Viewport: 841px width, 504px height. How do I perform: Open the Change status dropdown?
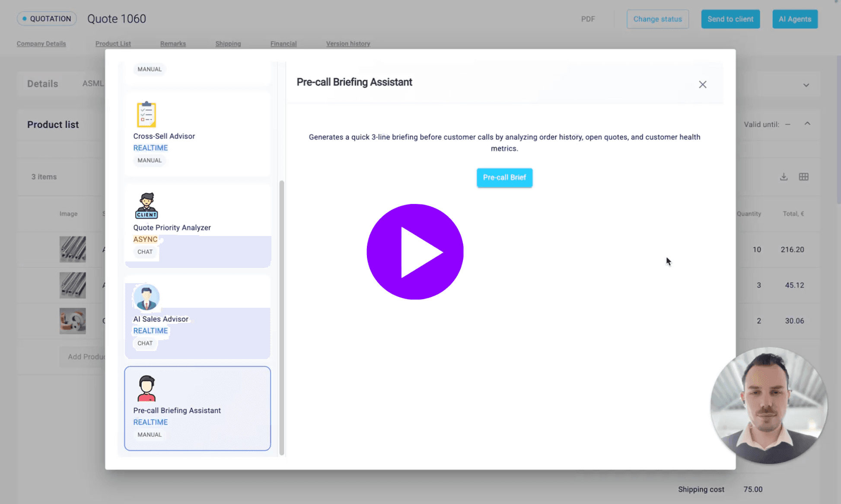(x=657, y=19)
